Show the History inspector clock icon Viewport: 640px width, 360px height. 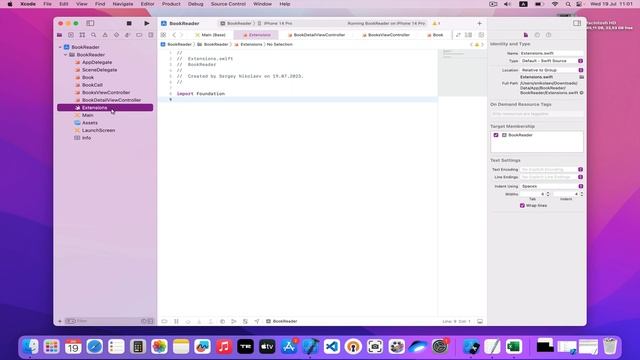(537, 35)
